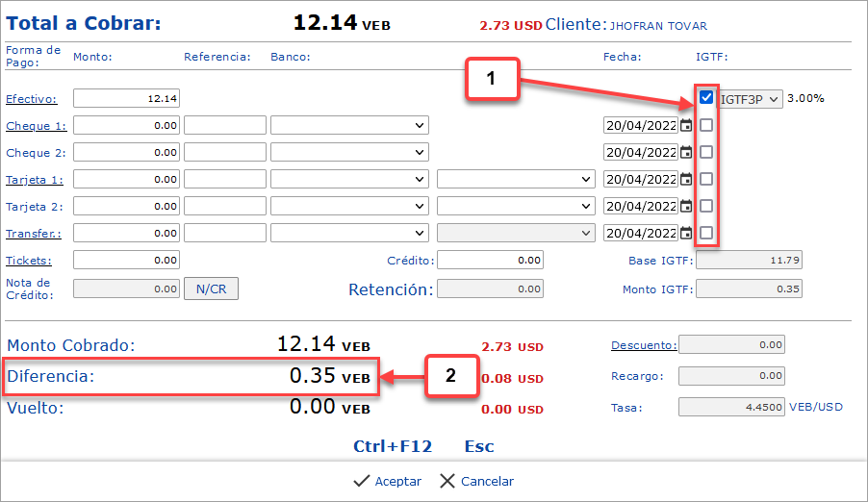Open Tarjeta 1 bank dropdown
This screenshot has height=502, width=868.
coord(349,179)
